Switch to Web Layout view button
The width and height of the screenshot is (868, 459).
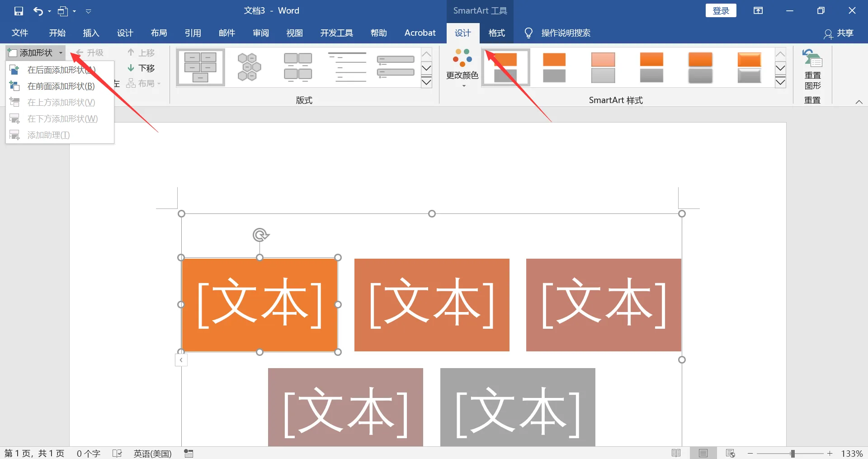coord(730,453)
